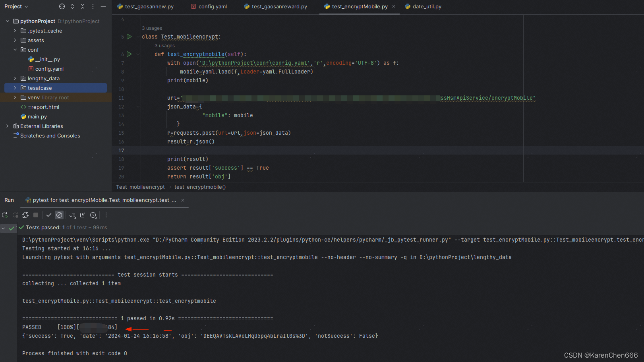Click Toggle auto-test icon
Viewport: 644px width, 362px height.
25,215
